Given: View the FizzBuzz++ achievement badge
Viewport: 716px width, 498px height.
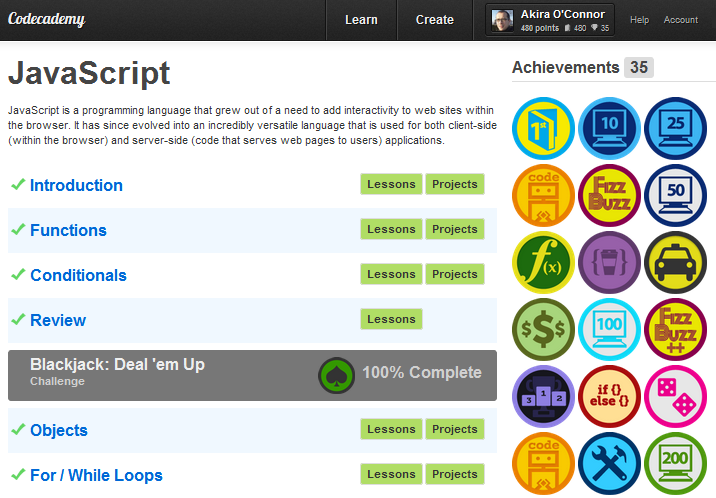Looking at the screenshot, I should 675,329.
